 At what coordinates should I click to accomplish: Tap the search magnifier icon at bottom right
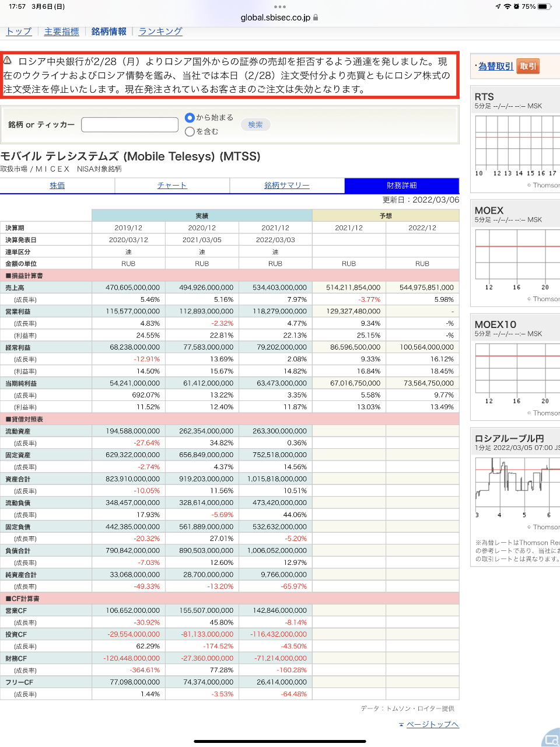[550, 738]
